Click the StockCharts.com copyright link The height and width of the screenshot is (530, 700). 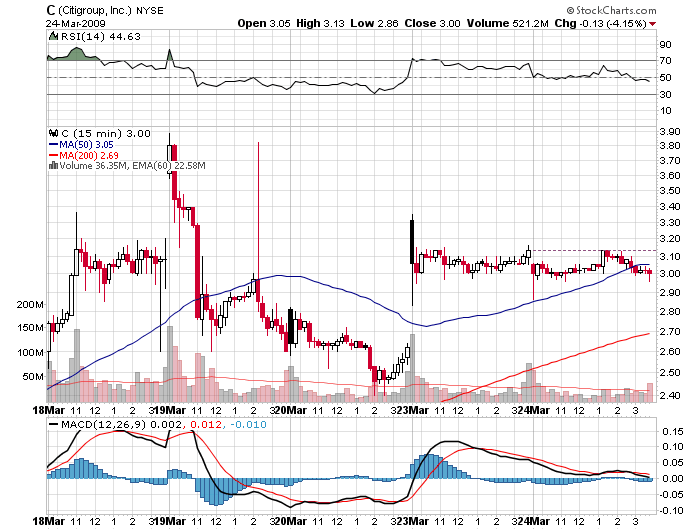point(612,10)
